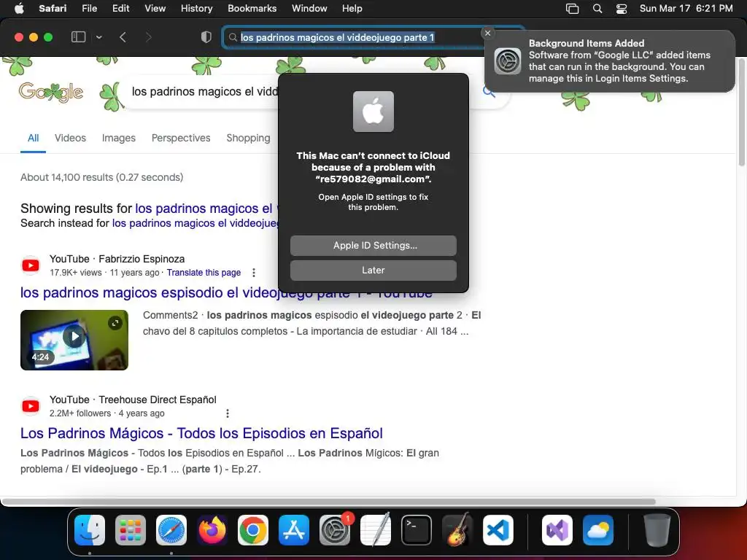
Task: Open the cloud weather app icon in the Dock
Action: pyautogui.click(x=598, y=530)
